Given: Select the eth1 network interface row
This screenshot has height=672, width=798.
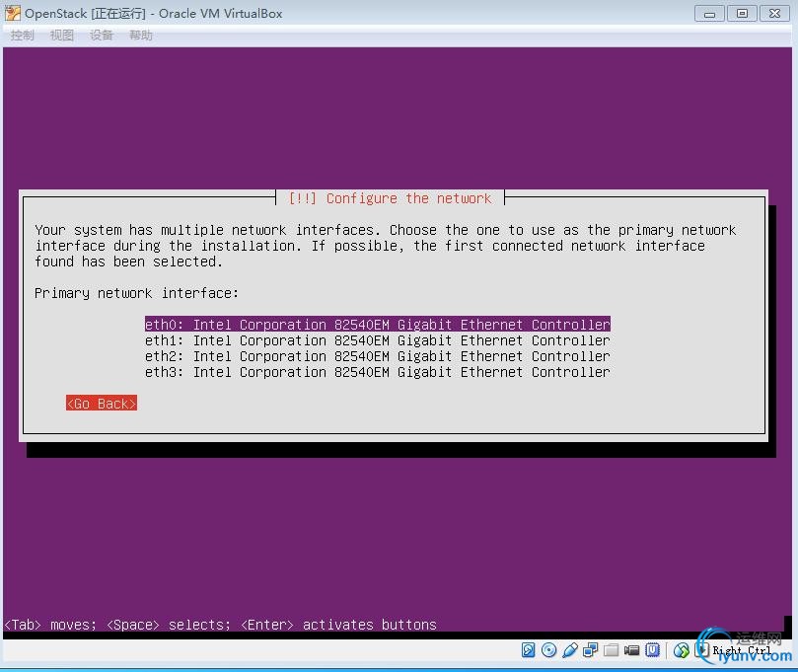Looking at the screenshot, I should [x=377, y=340].
